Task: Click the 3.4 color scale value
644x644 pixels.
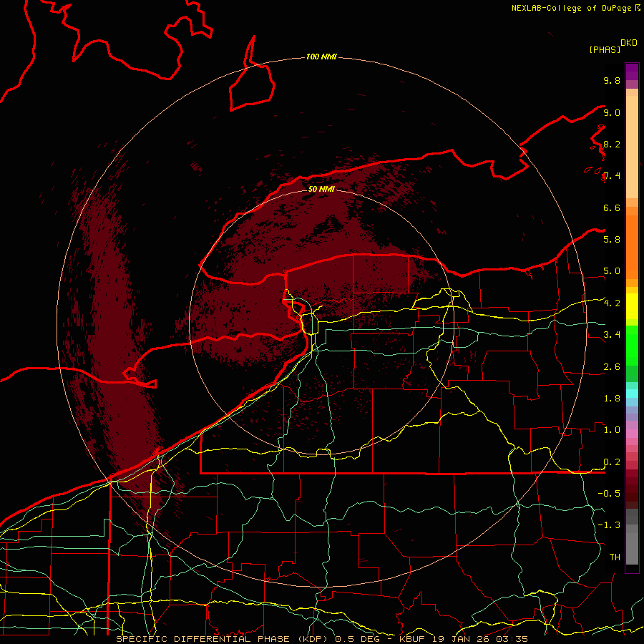Action: [x=612, y=335]
